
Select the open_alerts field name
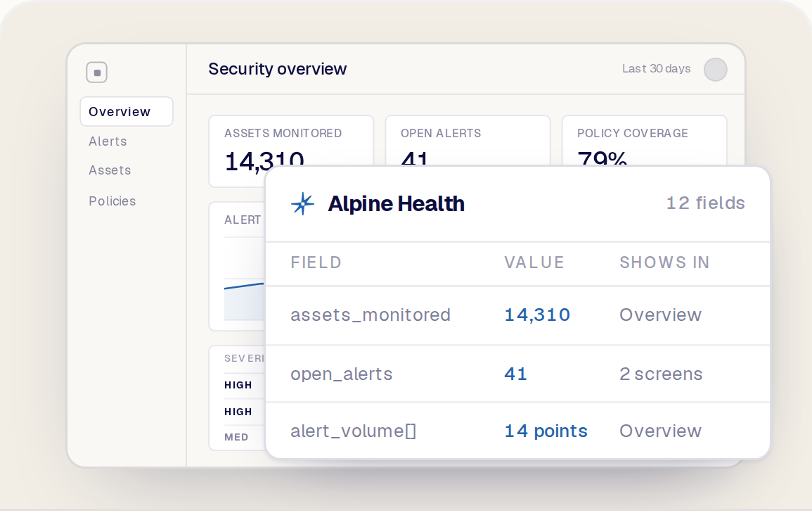point(341,374)
